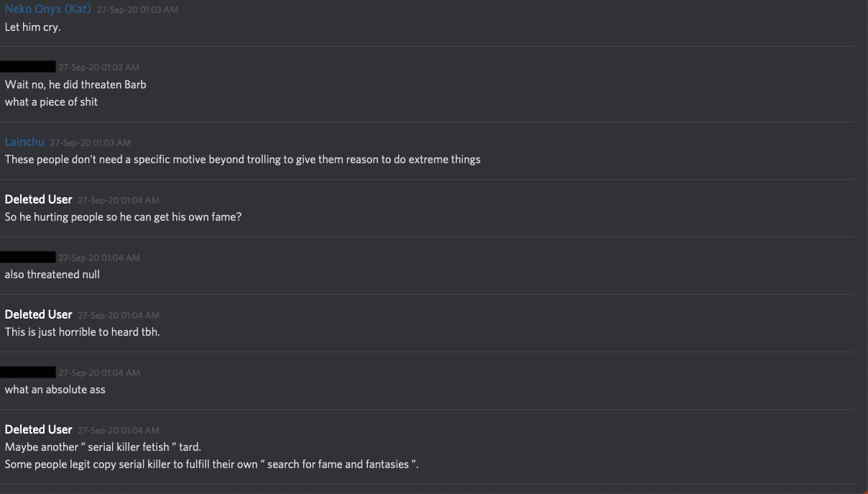Select the "Some people legit copy" message line
This screenshot has width=868, height=494.
(211, 465)
